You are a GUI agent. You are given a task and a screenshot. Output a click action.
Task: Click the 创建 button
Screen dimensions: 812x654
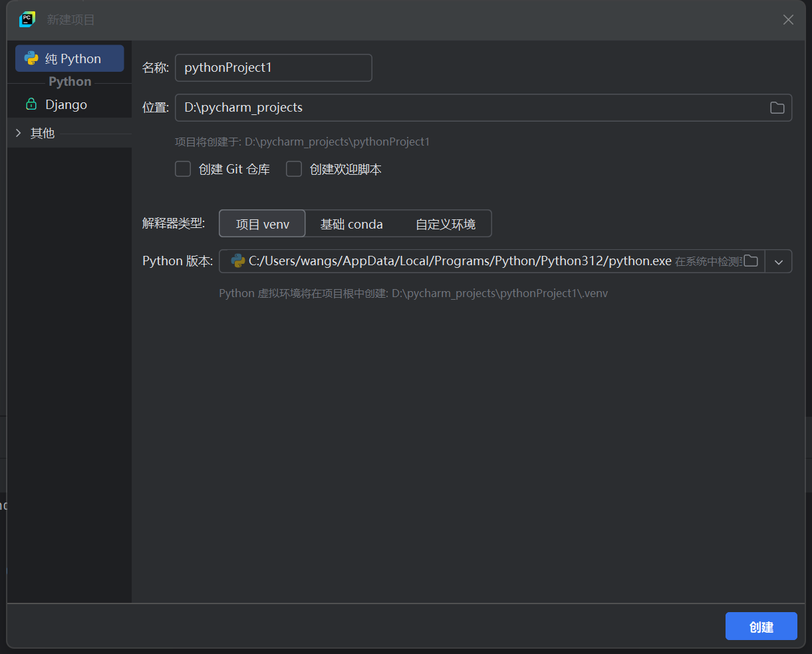click(761, 627)
